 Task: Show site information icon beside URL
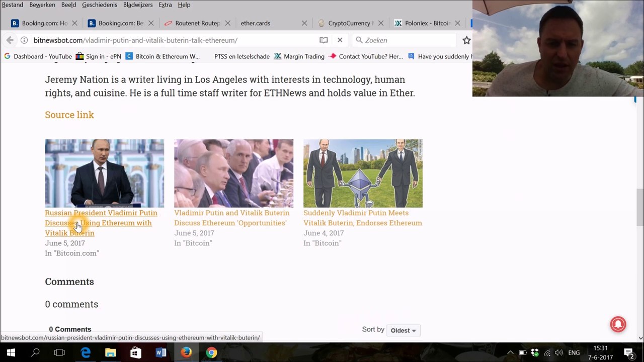(x=24, y=40)
